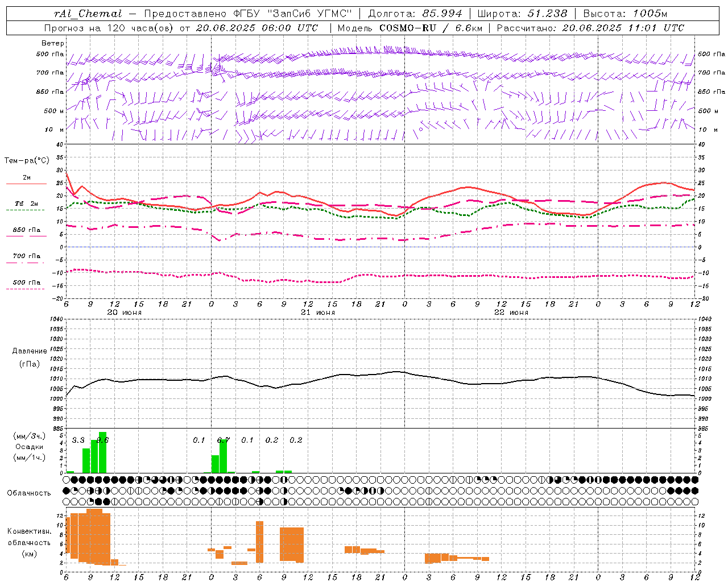Click the dotted pink line under '500 гПа' legend
Image resolution: width=728 pixels, height=582 pixels.
click(26, 289)
